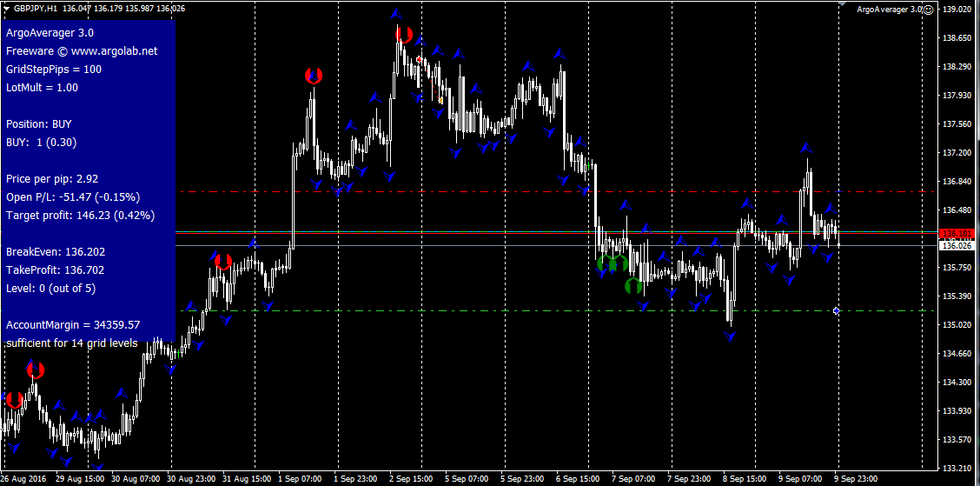Click the ArgoAverager smiley face icon

928,10
